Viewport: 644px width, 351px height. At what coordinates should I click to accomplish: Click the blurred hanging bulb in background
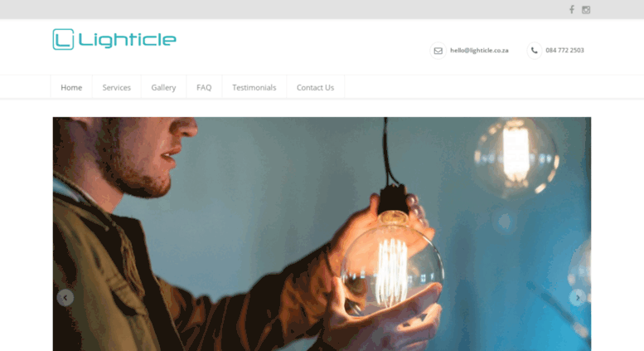point(516,156)
